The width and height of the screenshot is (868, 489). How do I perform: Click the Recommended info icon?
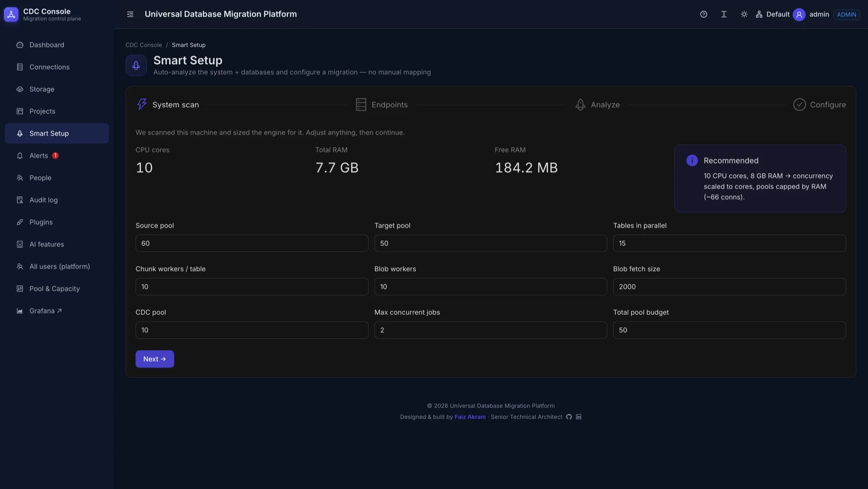point(692,161)
